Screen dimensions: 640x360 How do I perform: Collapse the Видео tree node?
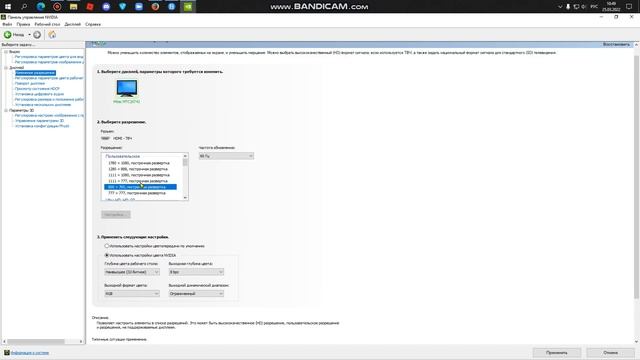[6, 52]
